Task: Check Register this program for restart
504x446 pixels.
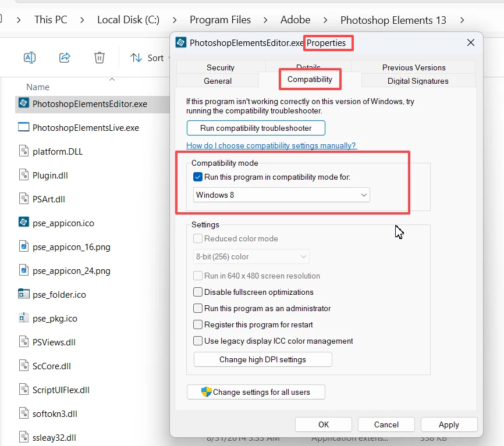Action: point(198,324)
